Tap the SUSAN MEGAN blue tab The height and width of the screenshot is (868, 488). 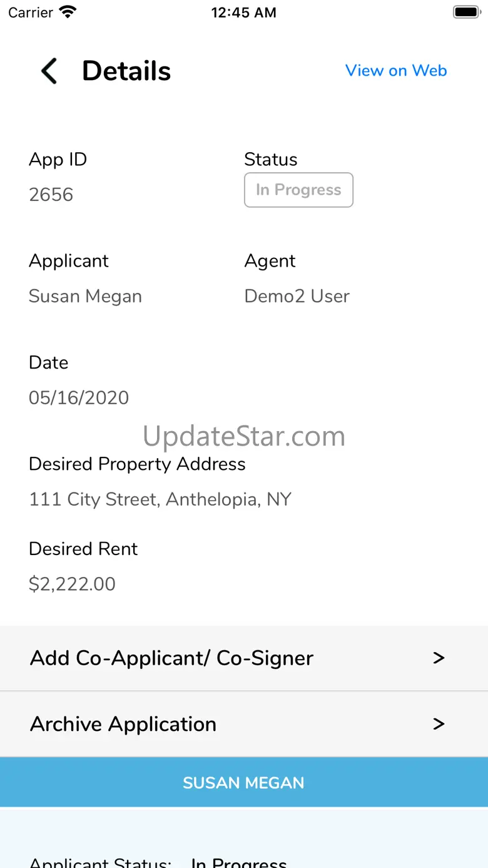[x=243, y=782]
